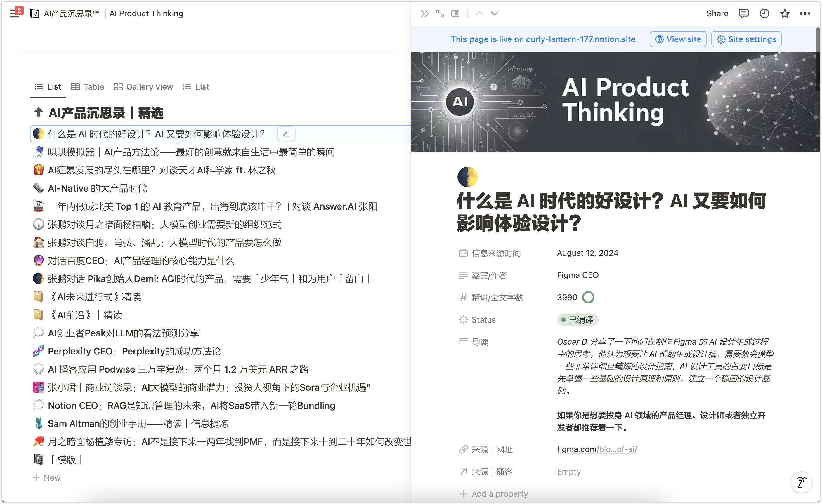Open the figma.com source link

(x=596, y=449)
